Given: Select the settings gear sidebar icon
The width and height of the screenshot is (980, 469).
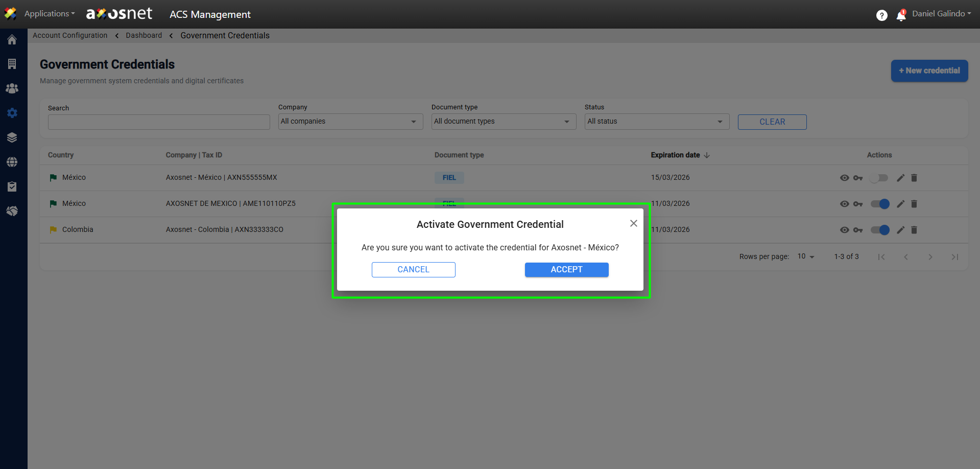Looking at the screenshot, I should pos(12,113).
